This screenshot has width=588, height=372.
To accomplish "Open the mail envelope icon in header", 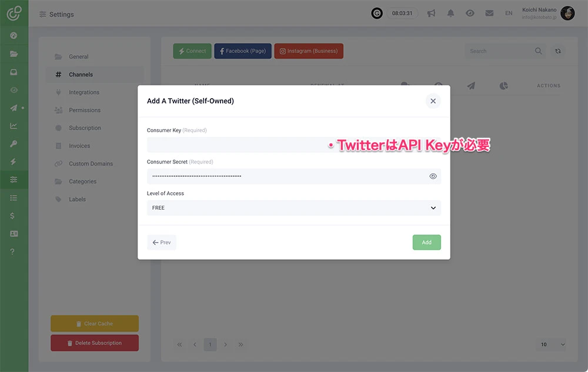I will pos(489,13).
